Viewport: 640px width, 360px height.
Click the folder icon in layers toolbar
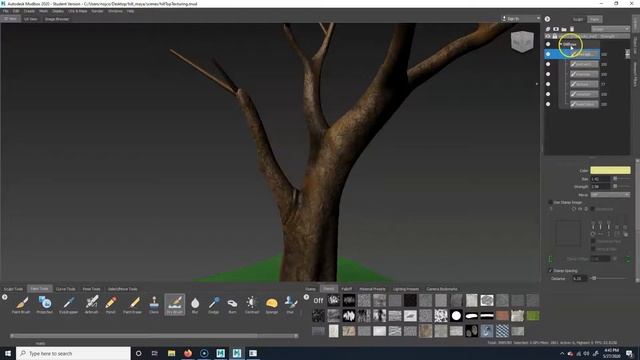(564, 29)
